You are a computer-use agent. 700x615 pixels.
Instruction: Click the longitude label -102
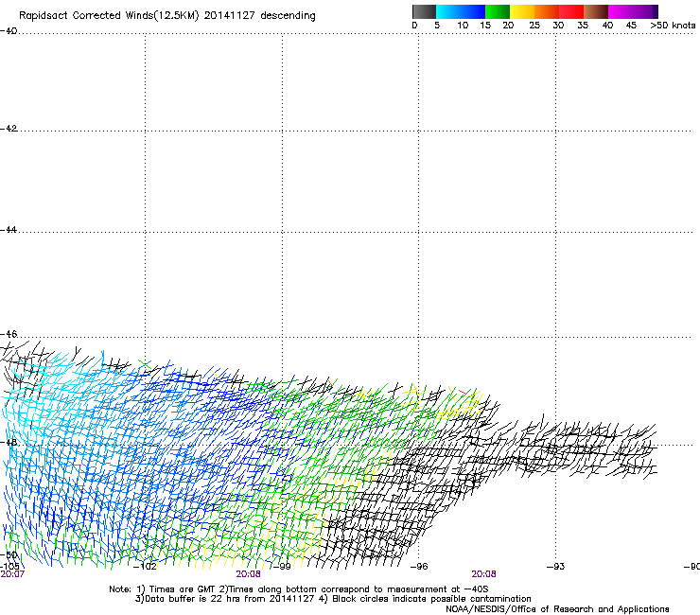145,567
